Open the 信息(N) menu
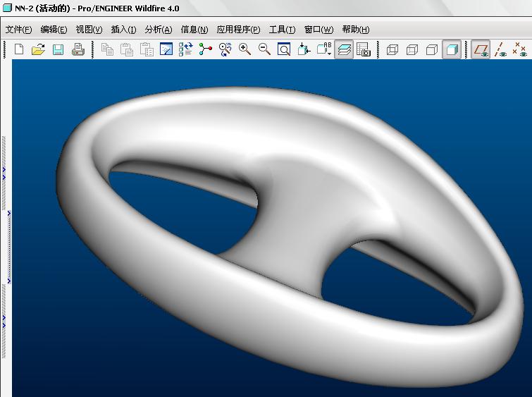The height and width of the screenshot is (397, 532). (x=194, y=30)
